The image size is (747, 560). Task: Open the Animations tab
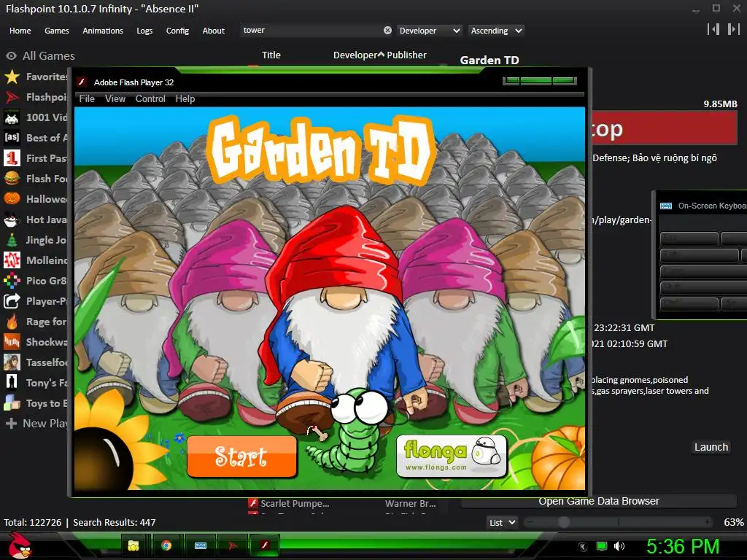coord(103,31)
